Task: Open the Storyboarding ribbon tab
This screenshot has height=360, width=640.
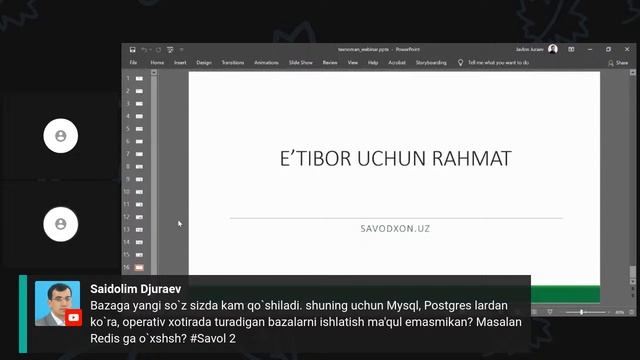Action: point(431,62)
